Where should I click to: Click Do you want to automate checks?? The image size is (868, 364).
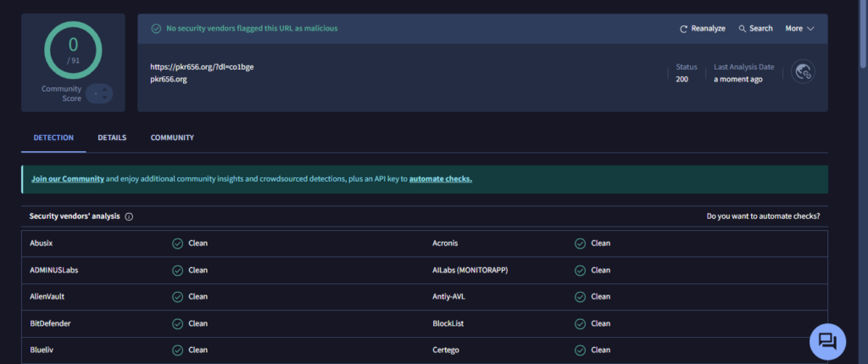coord(764,216)
